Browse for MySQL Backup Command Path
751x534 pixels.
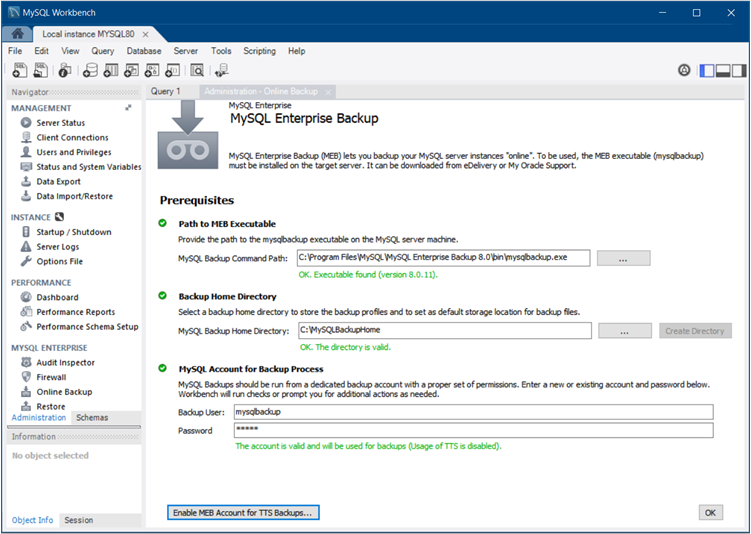click(623, 258)
